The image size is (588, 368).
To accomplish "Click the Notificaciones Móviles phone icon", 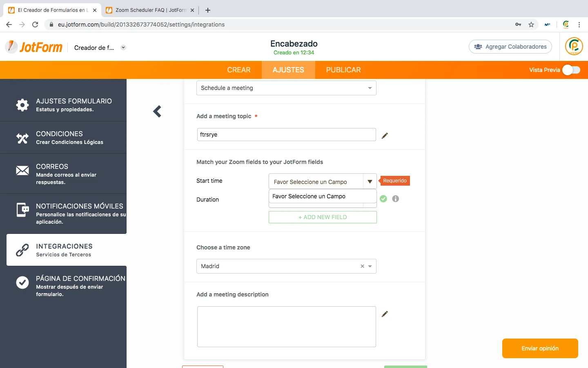I will [22, 210].
